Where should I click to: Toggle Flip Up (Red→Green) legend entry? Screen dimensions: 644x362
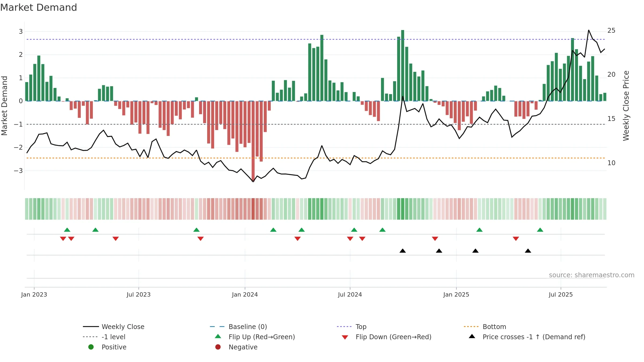(255, 337)
